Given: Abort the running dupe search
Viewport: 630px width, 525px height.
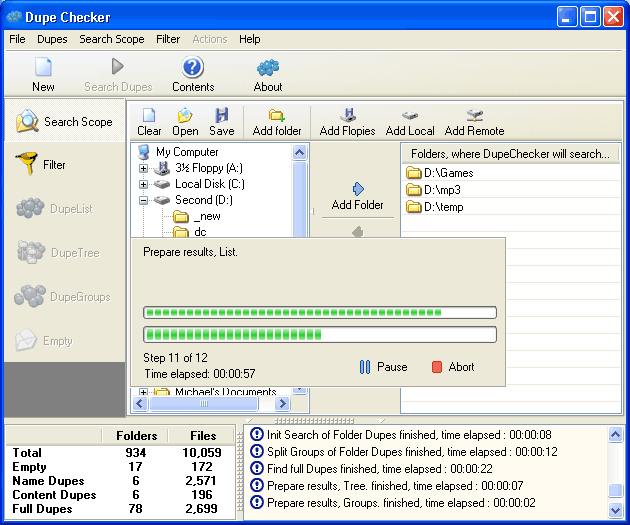Looking at the screenshot, I should click(x=453, y=367).
